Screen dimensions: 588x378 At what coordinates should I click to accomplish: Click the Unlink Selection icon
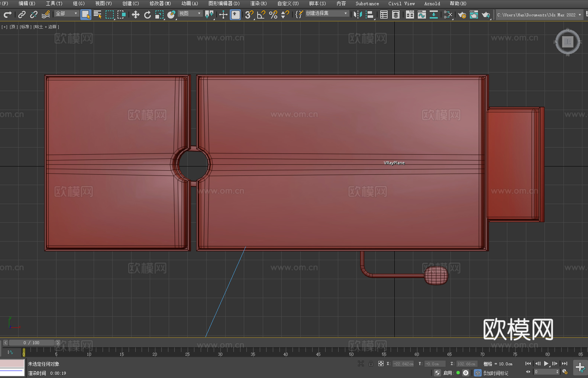coord(34,14)
